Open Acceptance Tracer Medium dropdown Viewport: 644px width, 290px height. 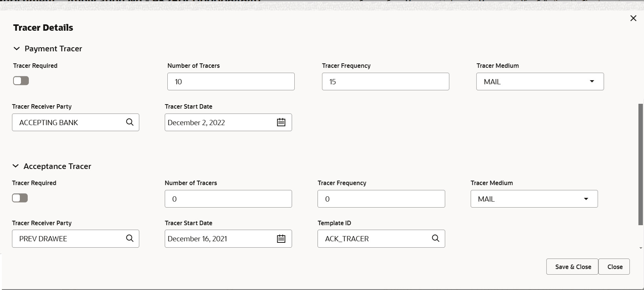[x=586, y=199]
